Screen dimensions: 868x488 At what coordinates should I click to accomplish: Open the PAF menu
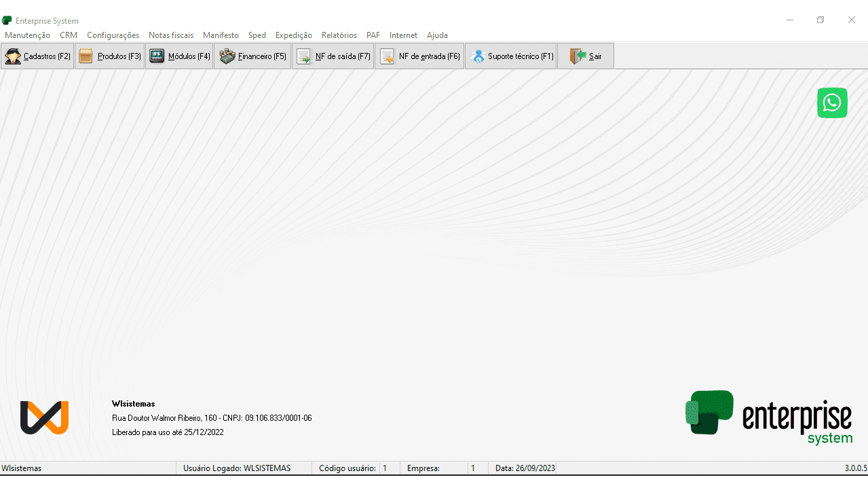[373, 35]
